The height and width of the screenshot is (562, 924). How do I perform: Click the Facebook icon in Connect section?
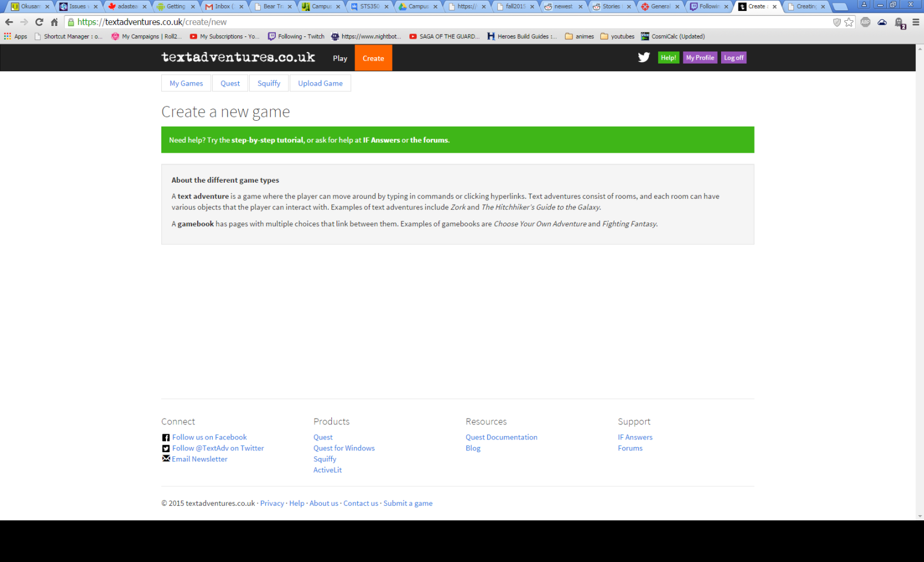[166, 438]
